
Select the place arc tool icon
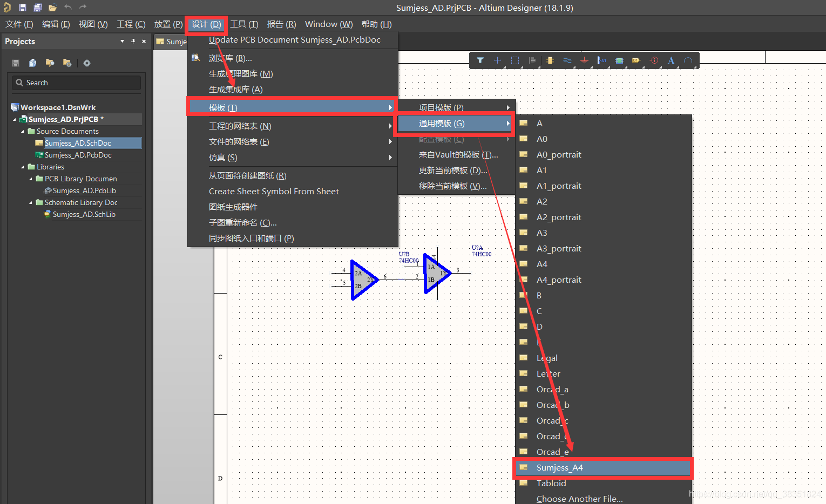(688, 60)
